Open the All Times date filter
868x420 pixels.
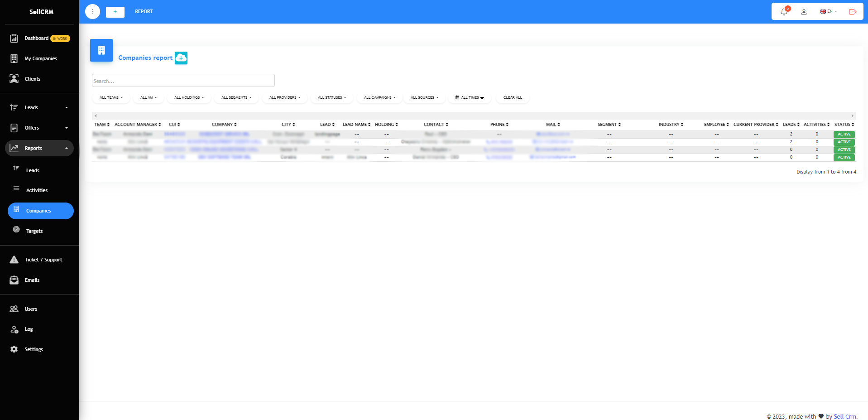pos(470,97)
